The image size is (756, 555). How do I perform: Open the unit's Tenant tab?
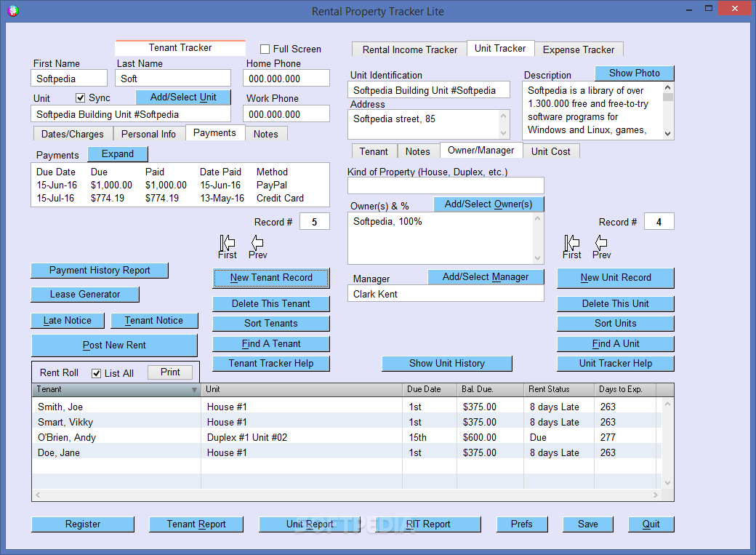tap(374, 151)
